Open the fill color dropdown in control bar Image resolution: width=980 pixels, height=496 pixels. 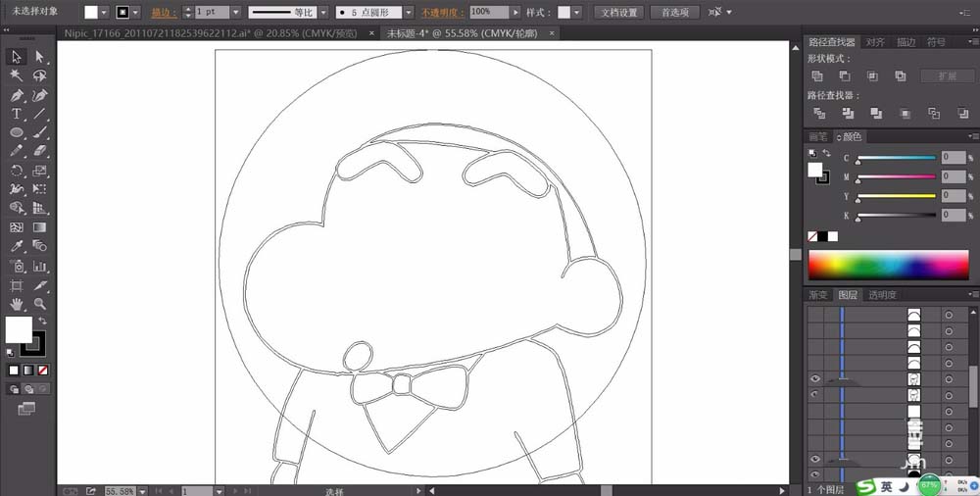(105, 13)
